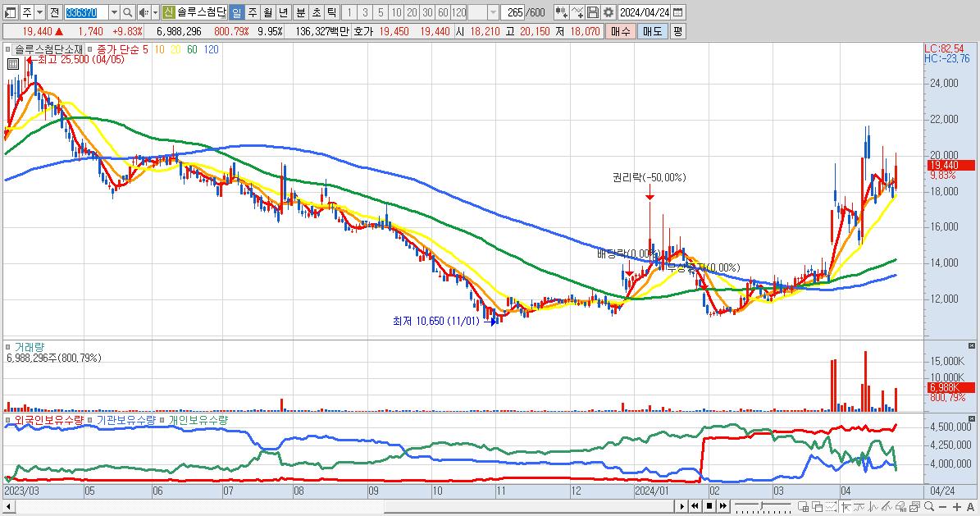The image size is (980, 516).
Task: Click the play button in bottom bar
Action: [x=681, y=506]
